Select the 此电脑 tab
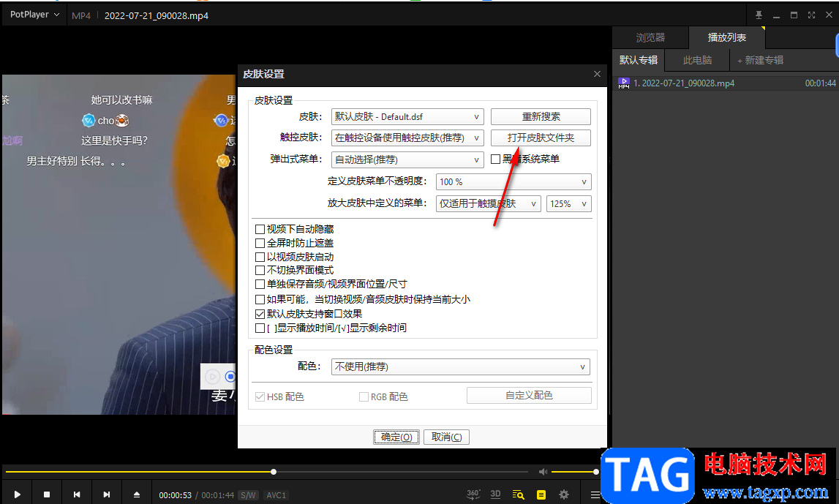The width and height of the screenshot is (839, 504). coord(697,60)
